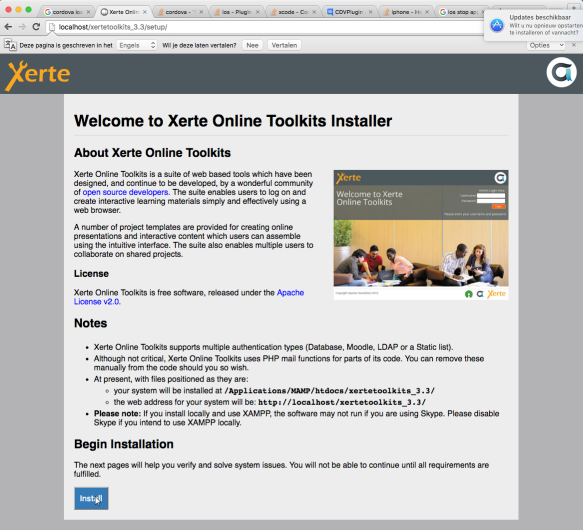Screen dimensions: 583x530
Task: Click the translate icon in the translate bar
Action: click(10, 45)
